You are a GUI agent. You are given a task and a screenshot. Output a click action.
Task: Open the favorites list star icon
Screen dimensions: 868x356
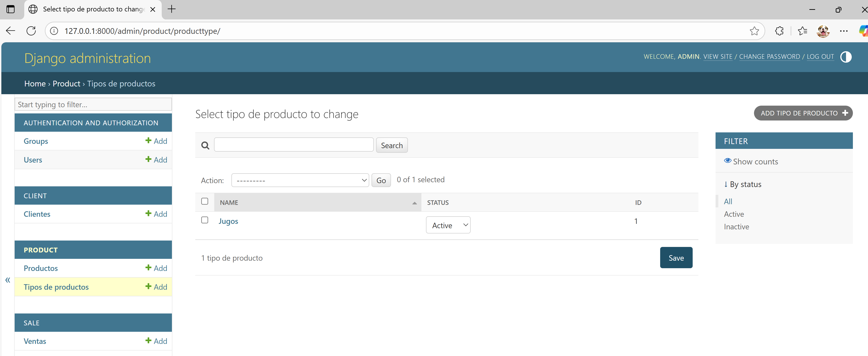pyautogui.click(x=802, y=31)
